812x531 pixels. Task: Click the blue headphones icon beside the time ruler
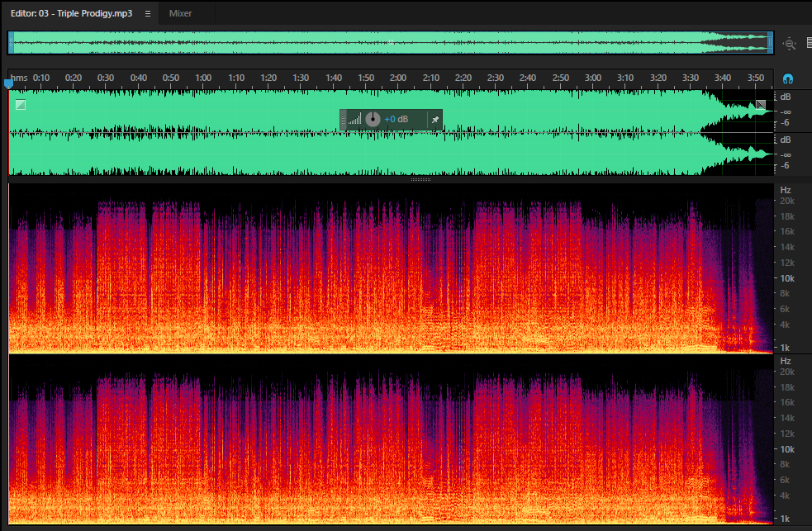(788, 78)
